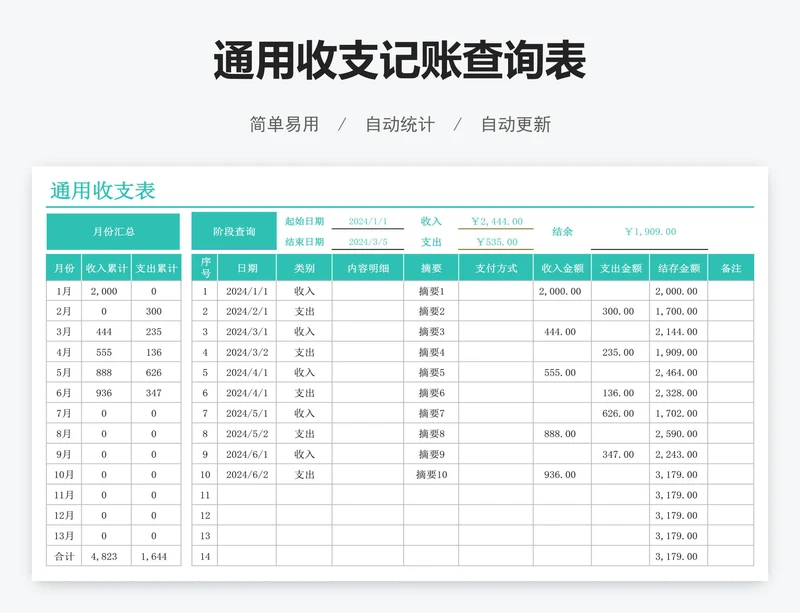This screenshot has width=800, height=613.
Task: Click February expense total 300
Action: (x=154, y=311)
